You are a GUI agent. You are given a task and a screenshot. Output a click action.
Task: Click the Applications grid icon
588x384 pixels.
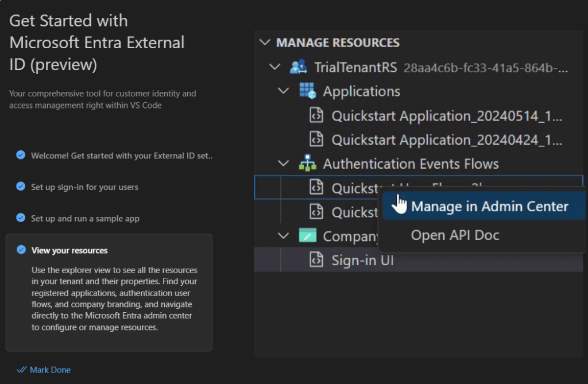(308, 91)
